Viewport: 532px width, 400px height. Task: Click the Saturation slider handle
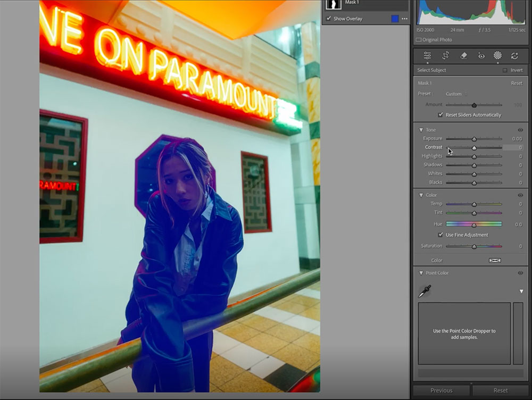[474, 247]
